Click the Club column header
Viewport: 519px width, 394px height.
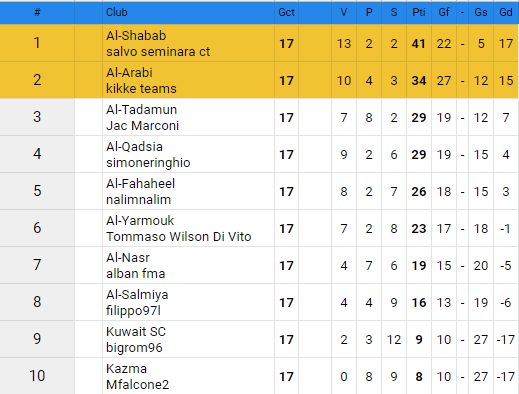(x=117, y=12)
